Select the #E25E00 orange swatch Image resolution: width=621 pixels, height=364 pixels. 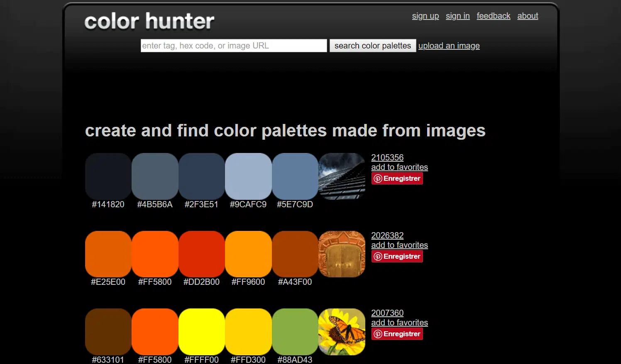[x=108, y=254]
